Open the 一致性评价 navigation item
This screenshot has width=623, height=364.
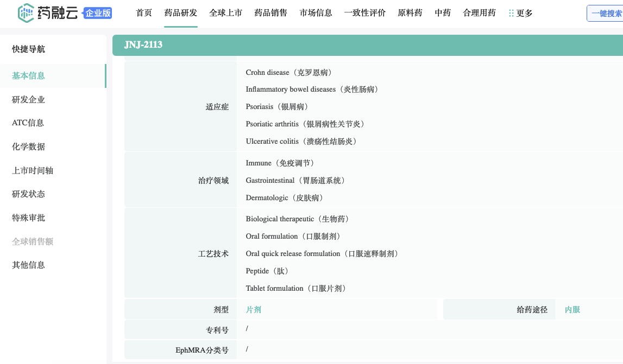365,12
